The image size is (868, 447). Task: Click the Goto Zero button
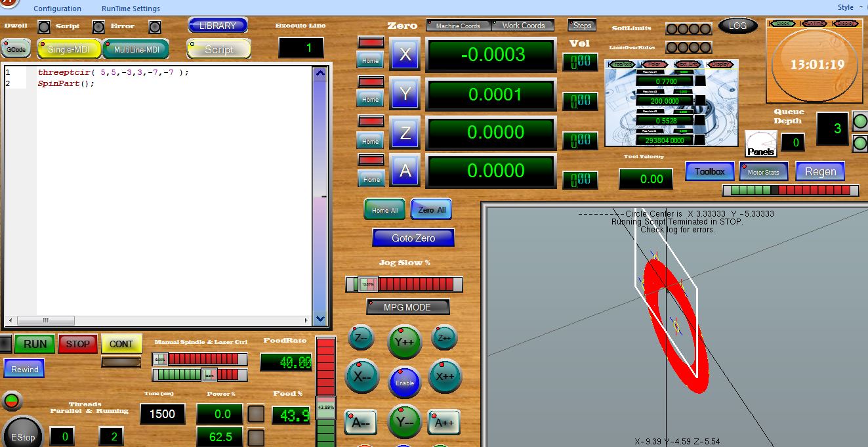click(x=413, y=238)
